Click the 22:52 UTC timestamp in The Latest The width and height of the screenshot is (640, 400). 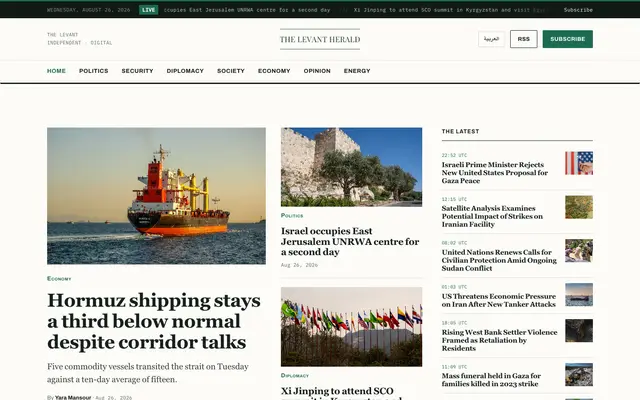[454, 156]
